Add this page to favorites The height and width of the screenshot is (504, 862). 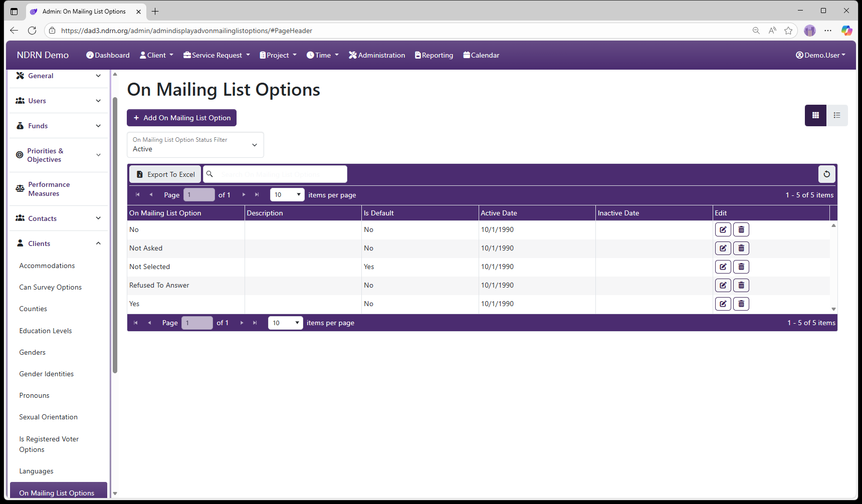(x=788, y=31)
